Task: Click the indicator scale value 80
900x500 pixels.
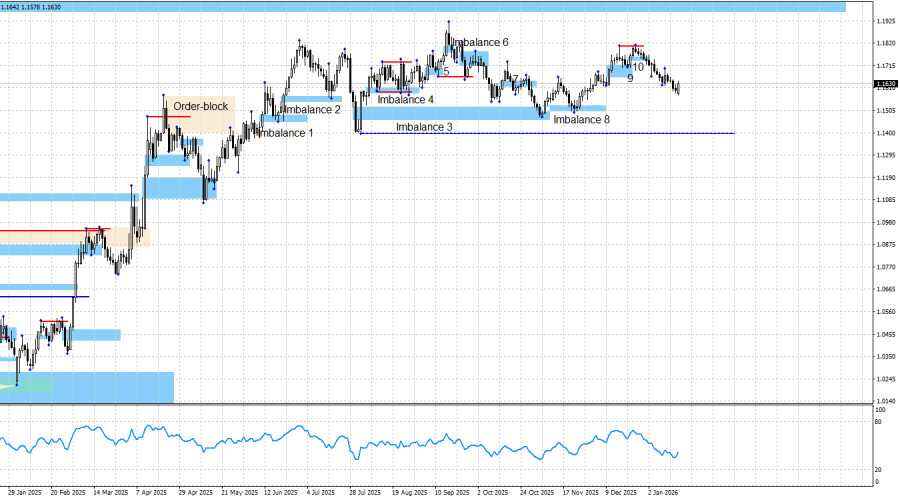Action: coord(878,422)
